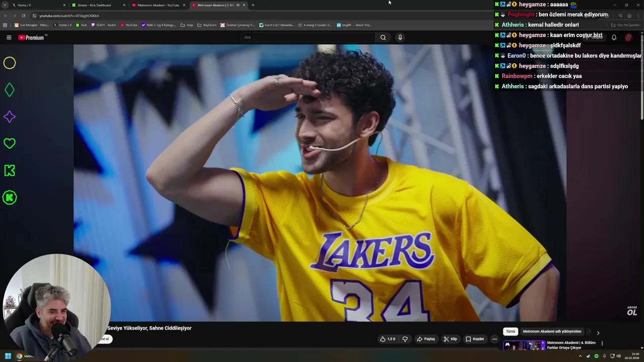This screenshot has width=644, height=362.
Task: Open the Event List / Streamlabs bookmark
Action: pyautogui.click(x=277, y=25)
